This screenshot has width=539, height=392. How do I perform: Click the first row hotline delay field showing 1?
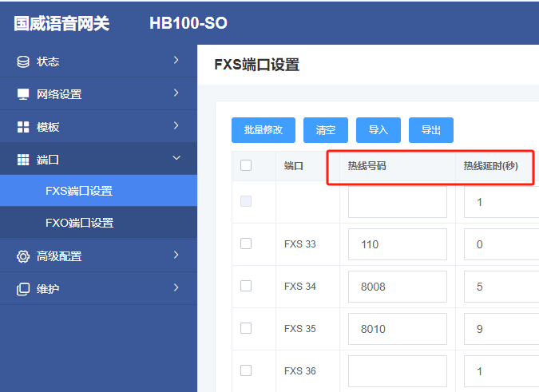click(x=501, y=202)
